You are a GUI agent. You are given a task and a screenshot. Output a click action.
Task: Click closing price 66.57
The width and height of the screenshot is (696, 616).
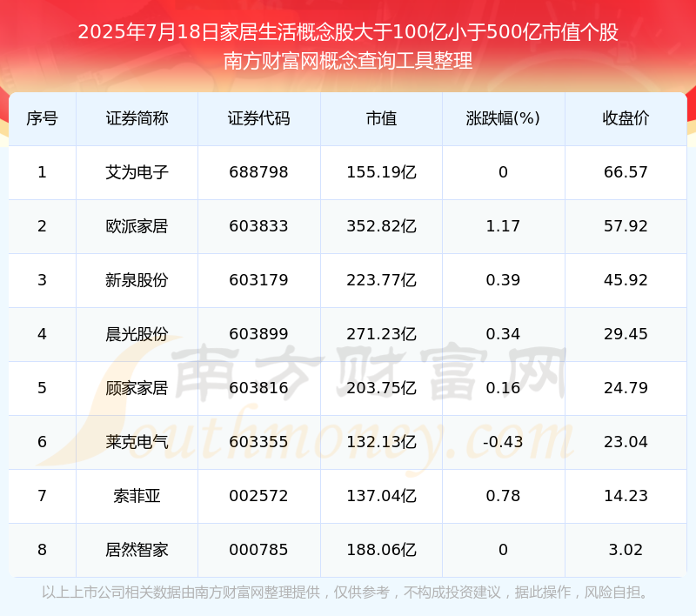click(626, 172)
